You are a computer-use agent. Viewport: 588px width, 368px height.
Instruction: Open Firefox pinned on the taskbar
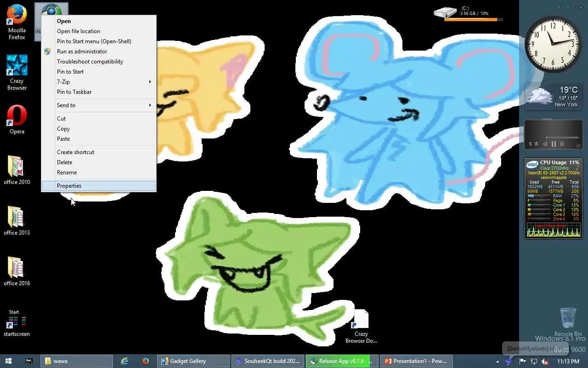click(145, 361)
